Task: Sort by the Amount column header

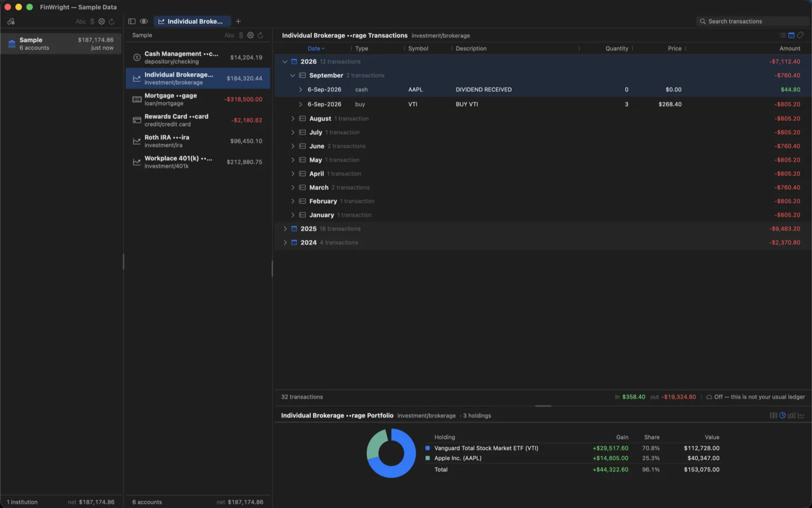Action: 790,48
